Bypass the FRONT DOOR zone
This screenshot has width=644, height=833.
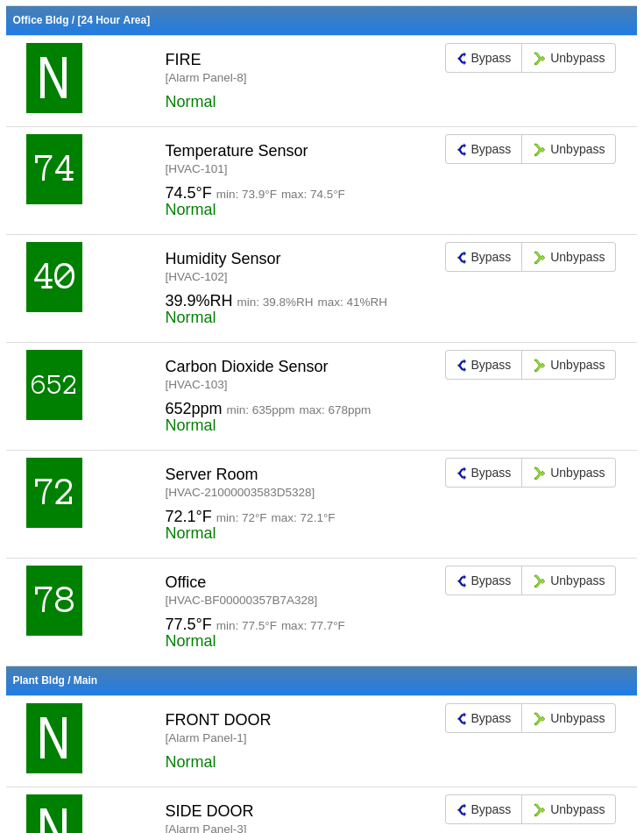pos(484,718)
